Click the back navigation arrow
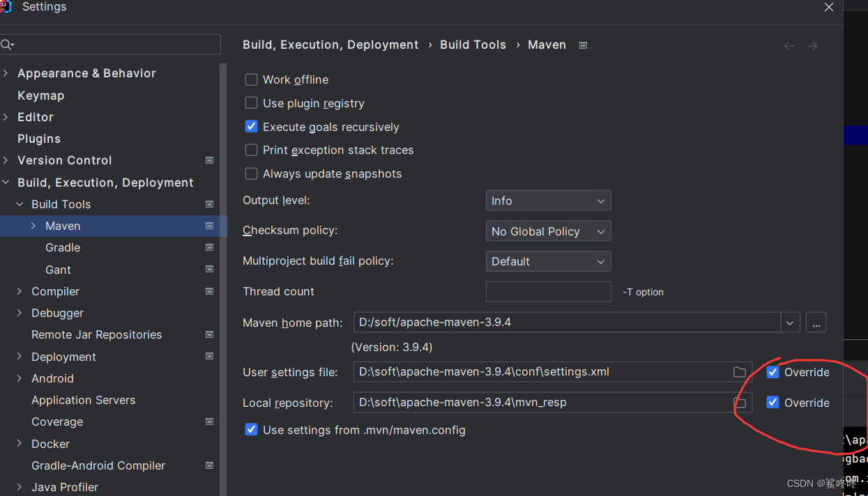This screenshot has width=868, height=496. point(789,45)
